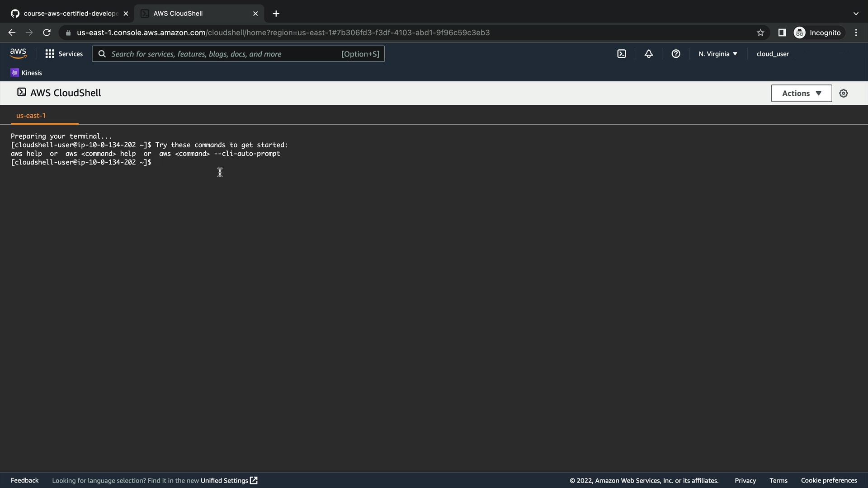The width and height of the screenshot is (868, 488).
Task: Switch to the course-aws-certified-developer GitHub tab
Action: point(70,14)
